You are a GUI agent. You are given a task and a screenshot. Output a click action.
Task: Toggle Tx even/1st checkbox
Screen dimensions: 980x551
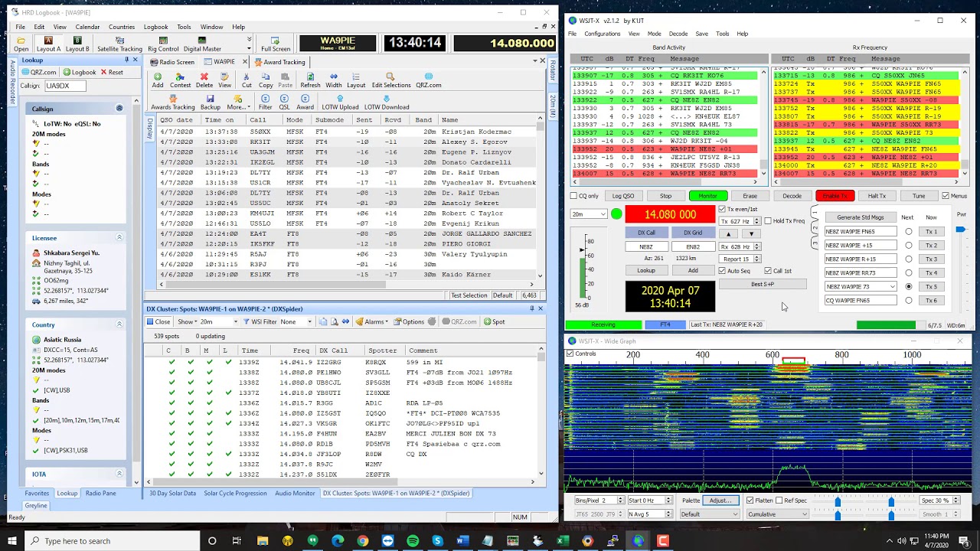(x=722, y=209)
